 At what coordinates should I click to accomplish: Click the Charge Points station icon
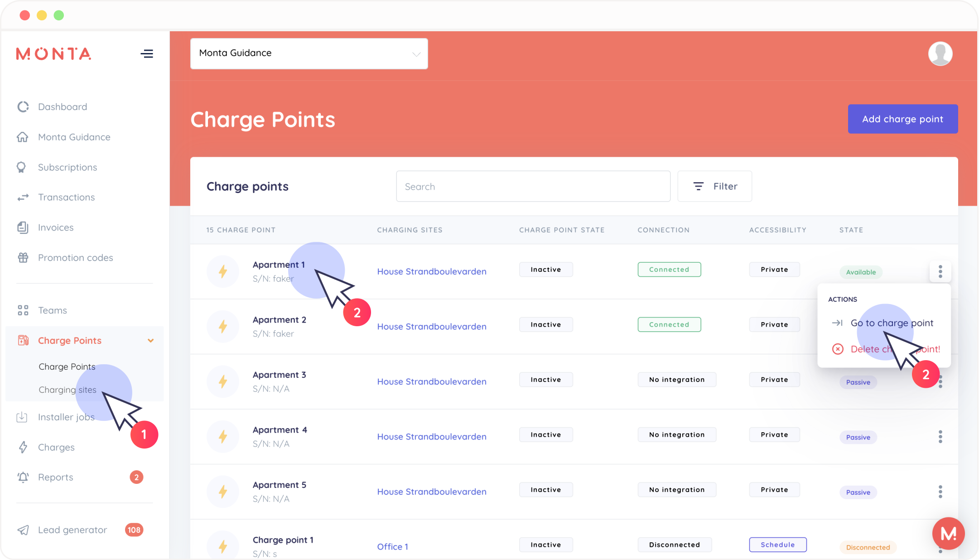[23, 340]
